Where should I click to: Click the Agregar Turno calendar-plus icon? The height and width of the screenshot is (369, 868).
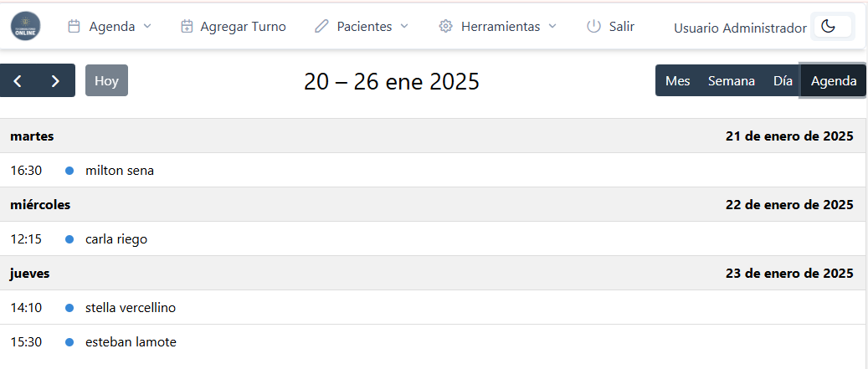pos(187,26)
